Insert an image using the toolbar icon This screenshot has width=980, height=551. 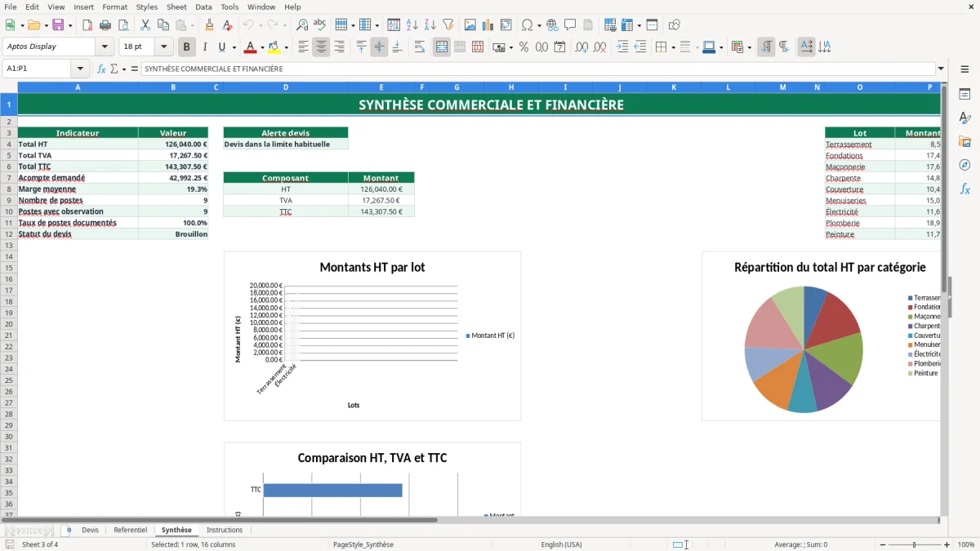coord(470,25)
